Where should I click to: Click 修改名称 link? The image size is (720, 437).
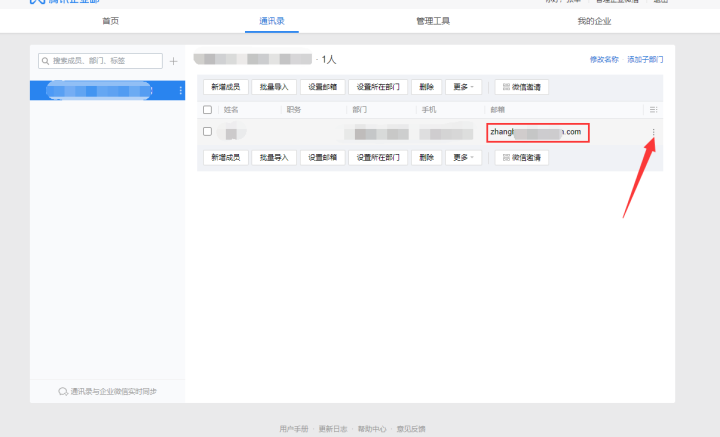click(x=604, y=59)
